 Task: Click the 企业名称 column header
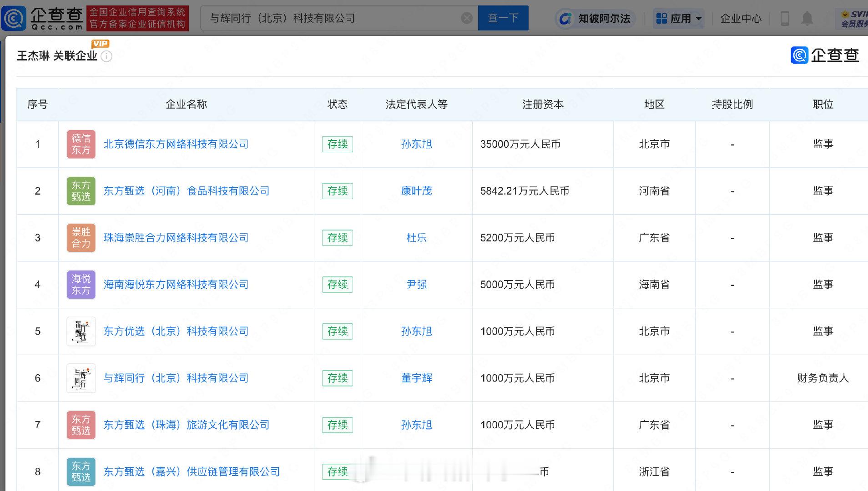tap(186, 105)
